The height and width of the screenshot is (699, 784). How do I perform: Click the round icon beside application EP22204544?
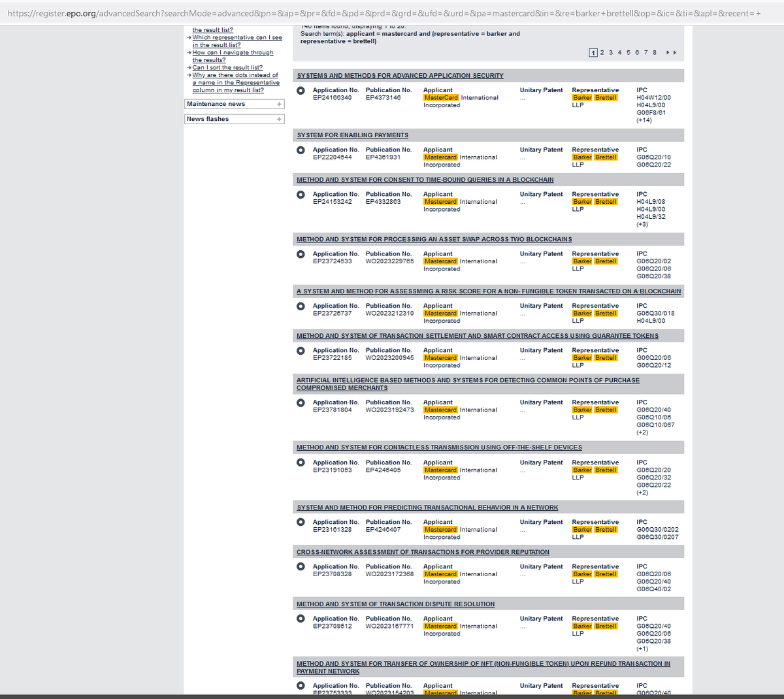pos(301,150)
